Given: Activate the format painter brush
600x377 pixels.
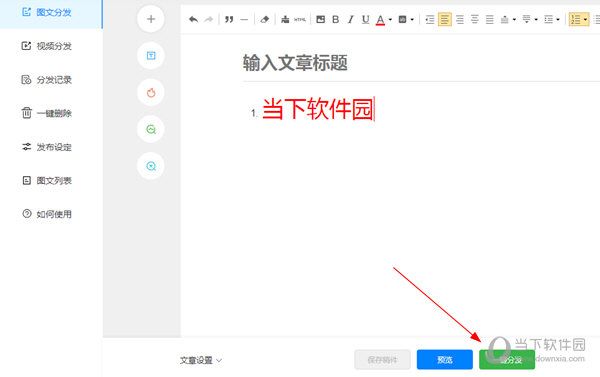Looking at the screenshot, I should pos(285,20).
